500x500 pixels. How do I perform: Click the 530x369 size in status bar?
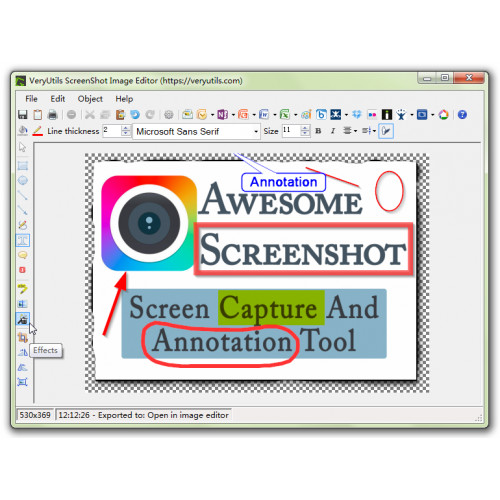click(x=35, y=415)
